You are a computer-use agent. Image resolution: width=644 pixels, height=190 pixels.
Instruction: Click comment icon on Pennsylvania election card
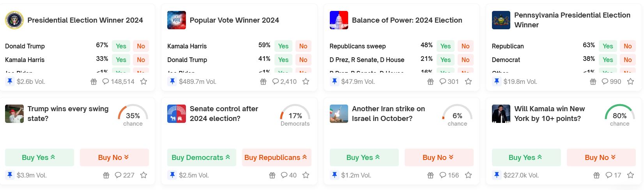pyautogui.click(x=605, y=82)
